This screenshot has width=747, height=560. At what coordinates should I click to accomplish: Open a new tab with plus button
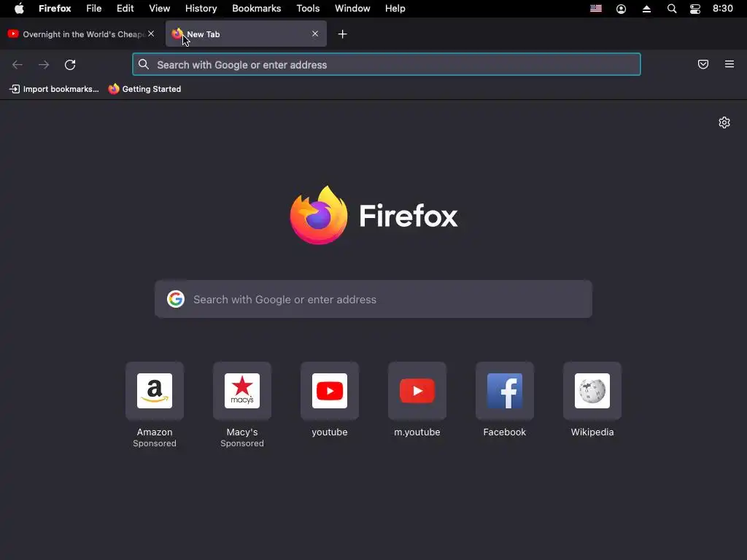point(343,34)
